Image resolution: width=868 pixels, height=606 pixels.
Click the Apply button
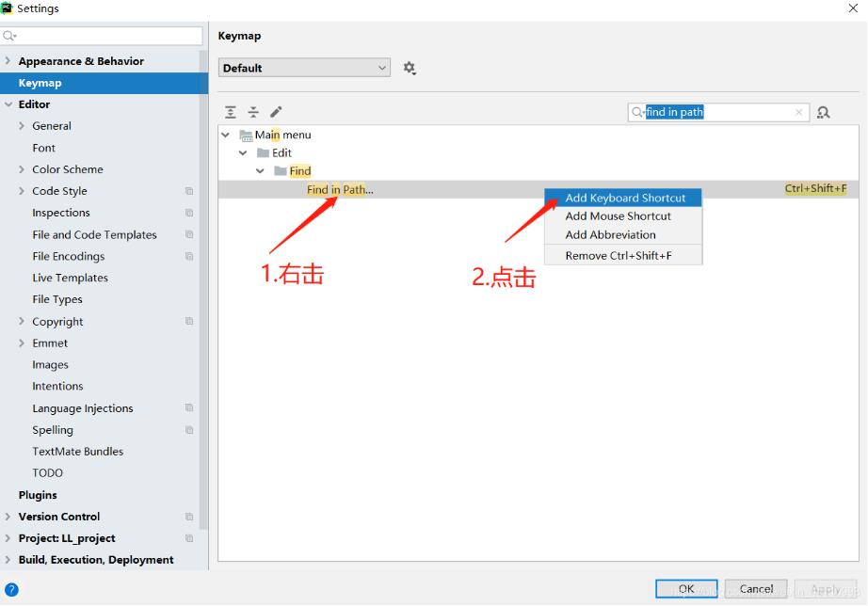coord(826,589)
